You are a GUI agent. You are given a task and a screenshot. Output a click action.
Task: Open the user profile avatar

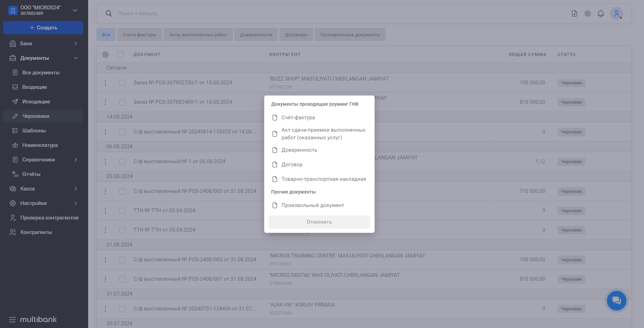(x=616, y=13)
